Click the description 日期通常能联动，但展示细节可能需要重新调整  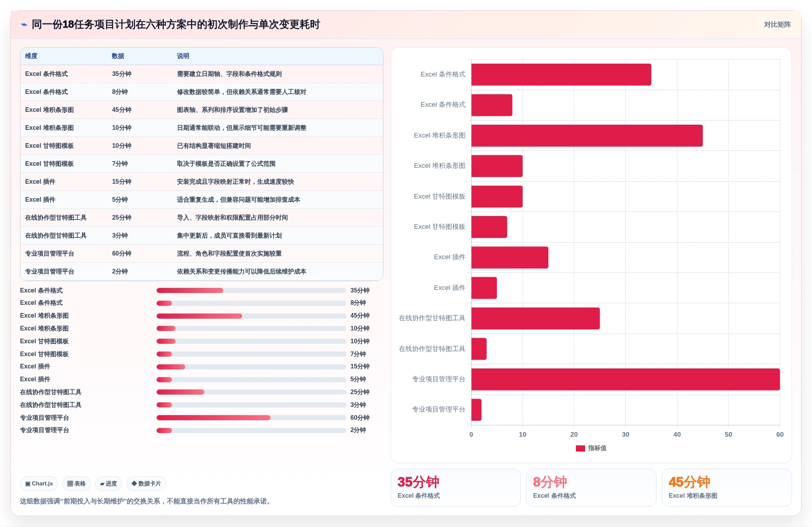pos(242,128)
